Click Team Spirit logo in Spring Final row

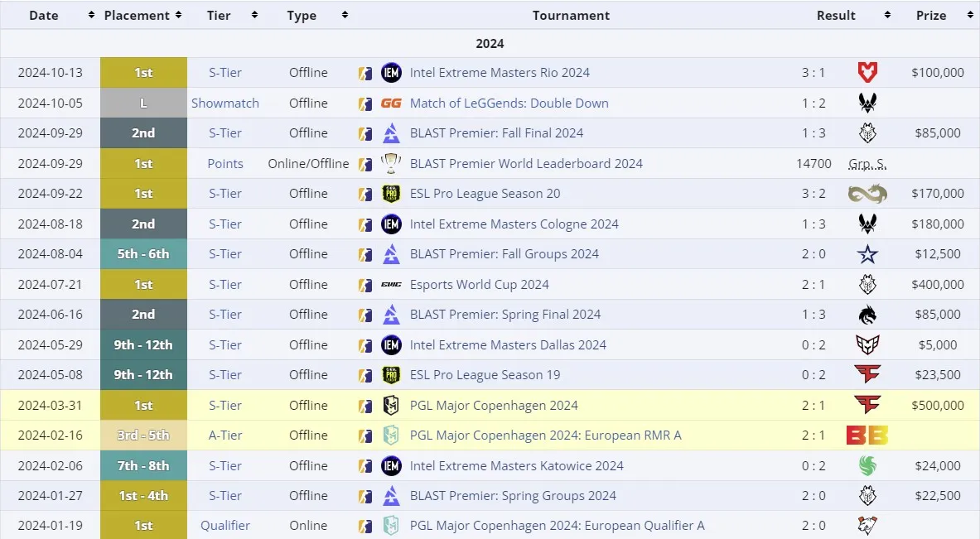pos(867,315)
